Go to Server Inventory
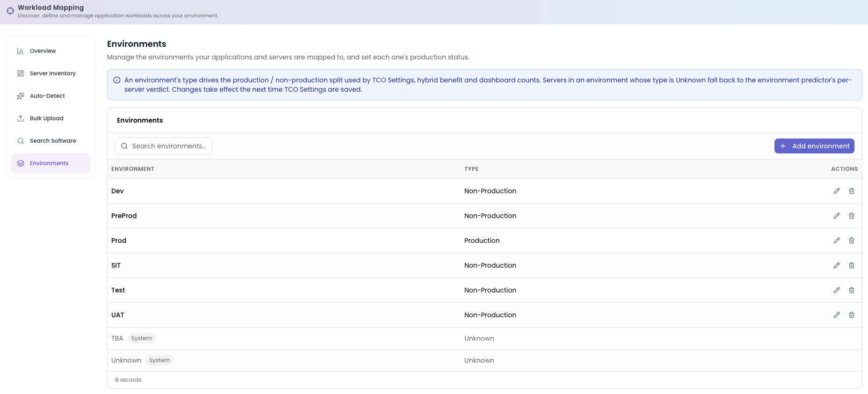The image size is (868, 394). click(51, 73)
